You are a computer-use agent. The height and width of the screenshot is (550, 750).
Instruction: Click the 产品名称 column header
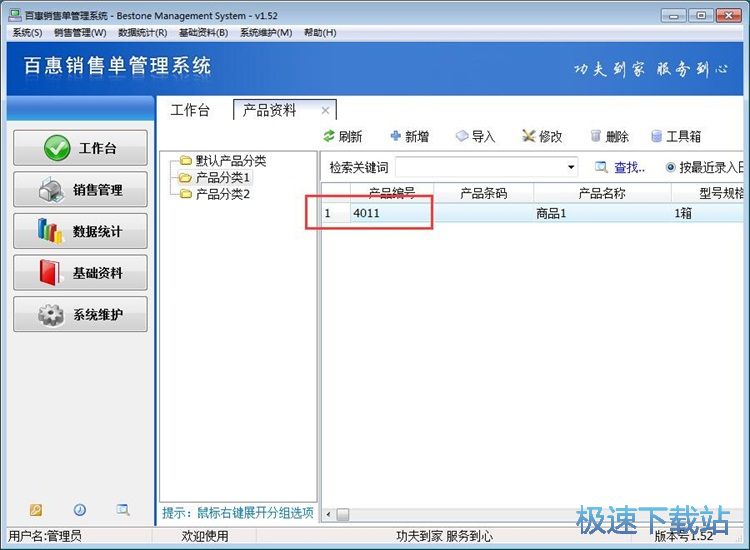pyautogui.click(x=602, y=193)
